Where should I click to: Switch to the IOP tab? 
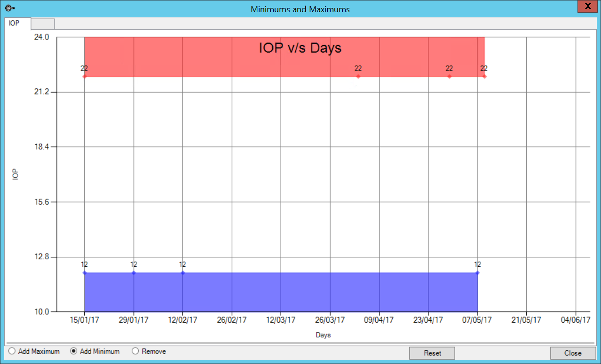17,23
